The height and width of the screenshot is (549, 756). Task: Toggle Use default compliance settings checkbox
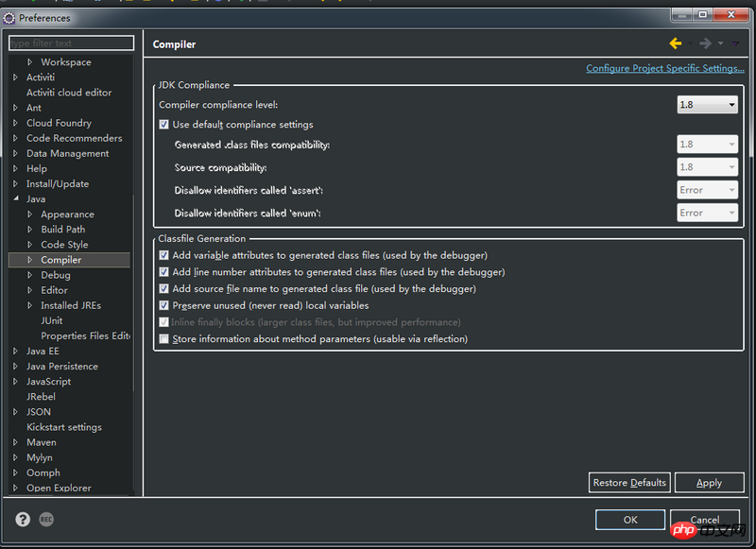163,125
